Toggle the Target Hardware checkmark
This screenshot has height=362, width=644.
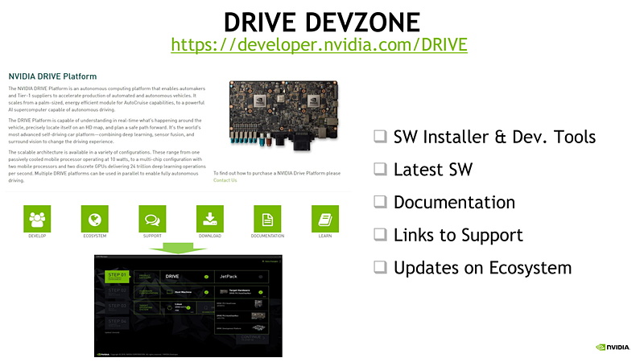pyautogui.click(x=261, y=292)
